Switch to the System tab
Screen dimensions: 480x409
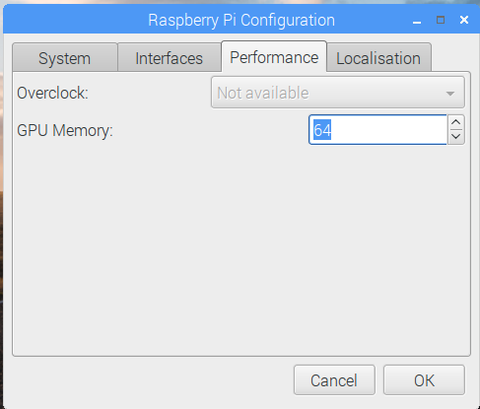(x=65, y=58)
